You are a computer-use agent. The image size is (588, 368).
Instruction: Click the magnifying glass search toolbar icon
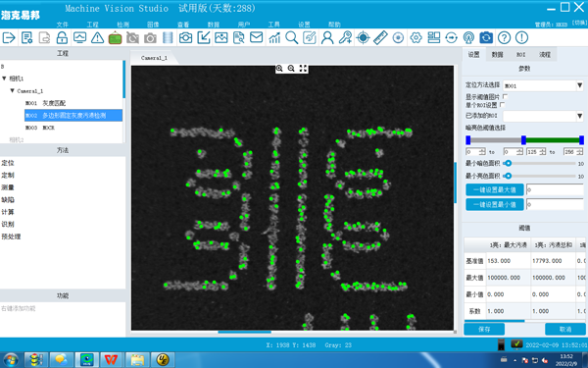291,37
